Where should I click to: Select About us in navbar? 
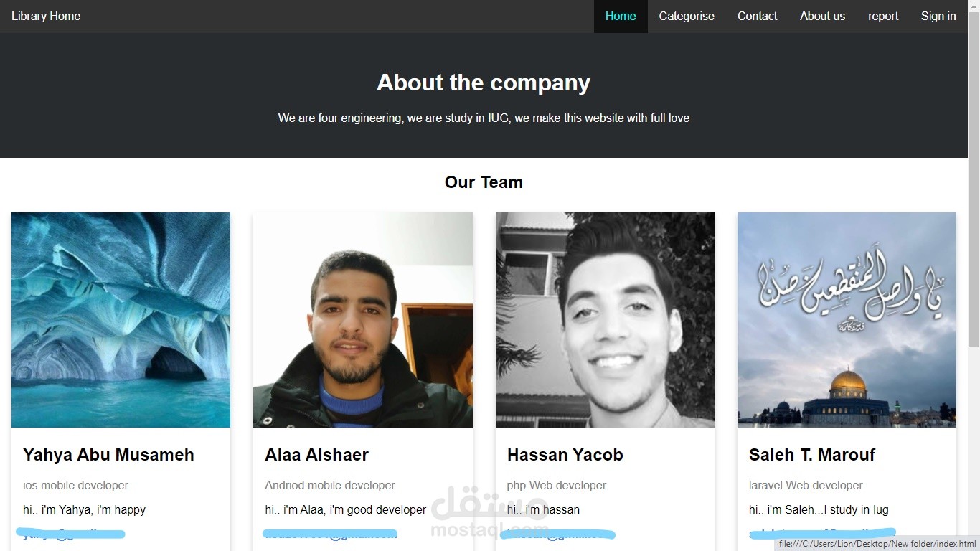coord(822,16)
